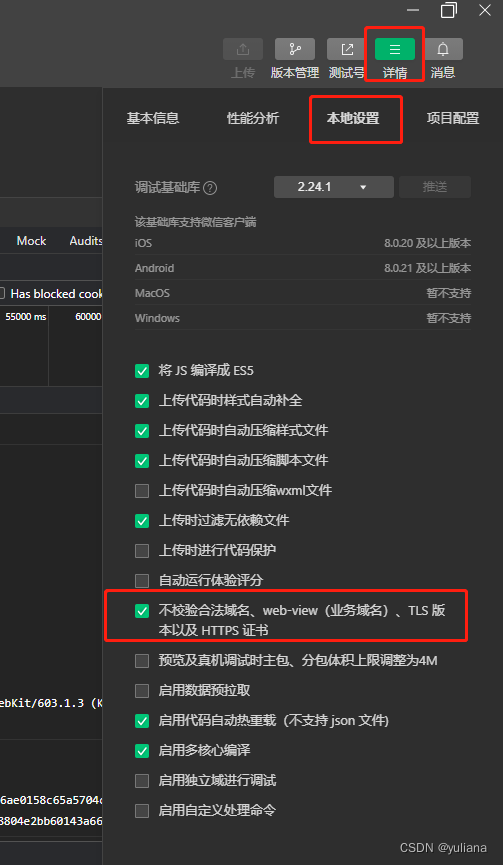Enable 启用独立域进行调试 checkbox
Image resolution: width=503 pixels, height=865 pixels.
(142, 781)
